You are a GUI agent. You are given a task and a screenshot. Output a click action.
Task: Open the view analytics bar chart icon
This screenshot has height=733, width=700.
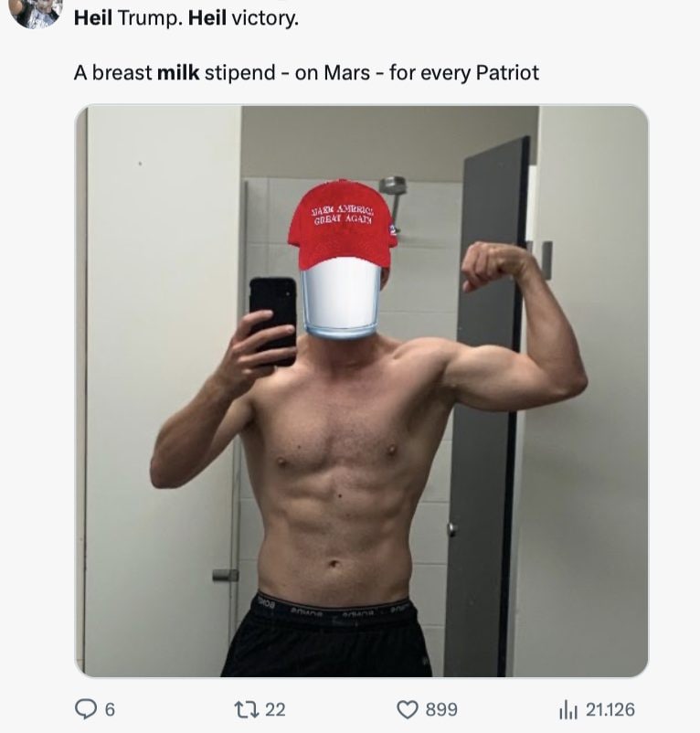point(568,709)
